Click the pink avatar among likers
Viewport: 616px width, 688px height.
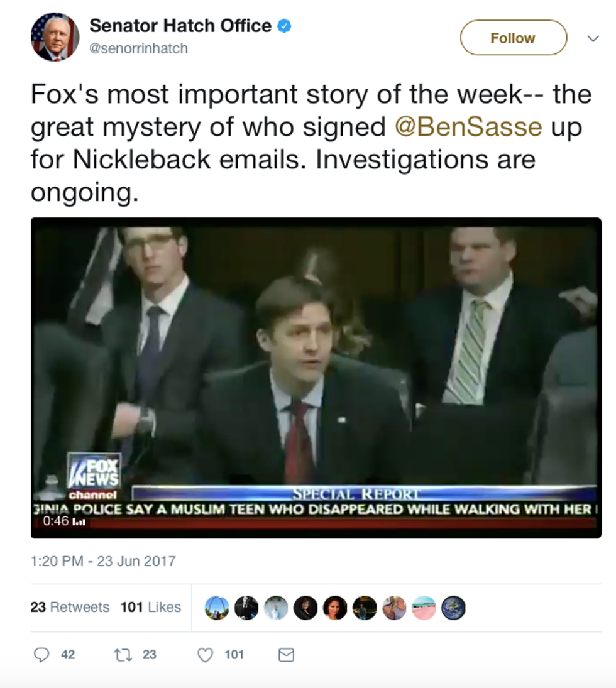point(424,608)
